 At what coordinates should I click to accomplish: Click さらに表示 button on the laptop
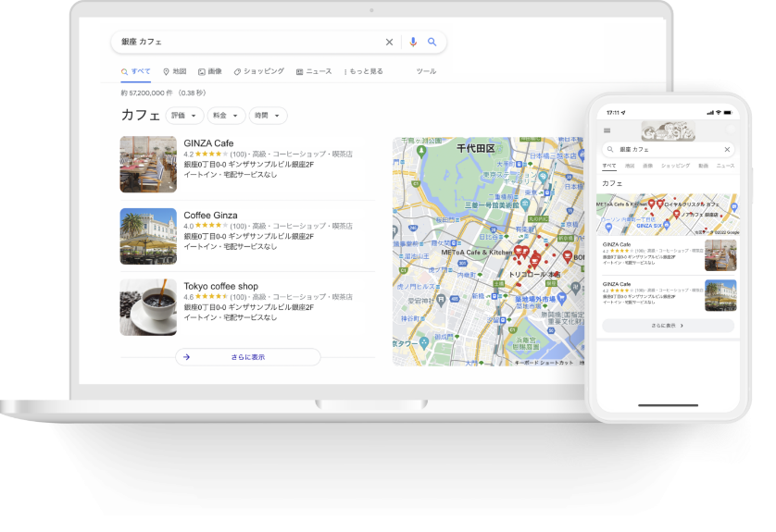tap(248, 357)
